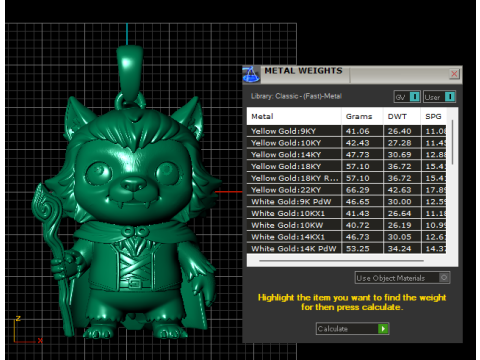Select the Yellow Gold:18KY R... row
480x360 pixels.
(x=346, y=178)
